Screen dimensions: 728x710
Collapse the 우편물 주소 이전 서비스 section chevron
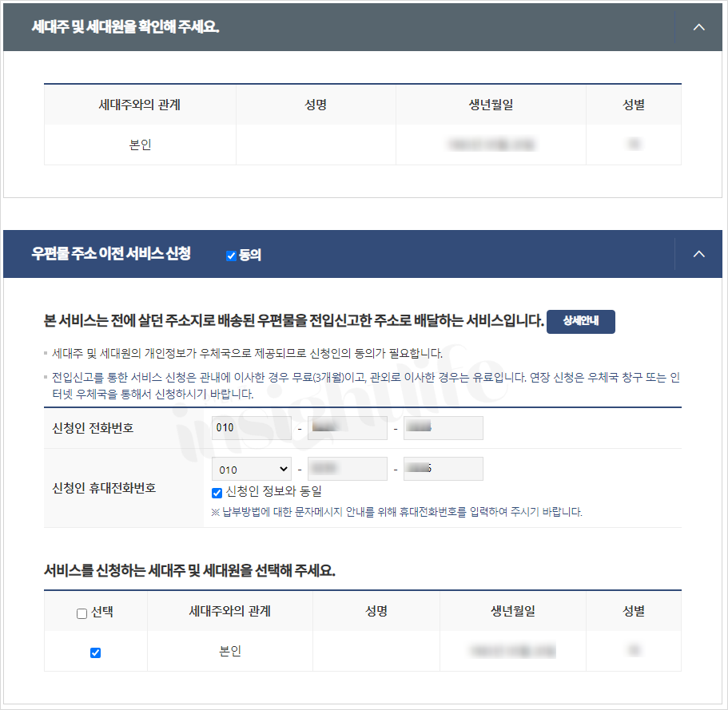click(698, 253)
